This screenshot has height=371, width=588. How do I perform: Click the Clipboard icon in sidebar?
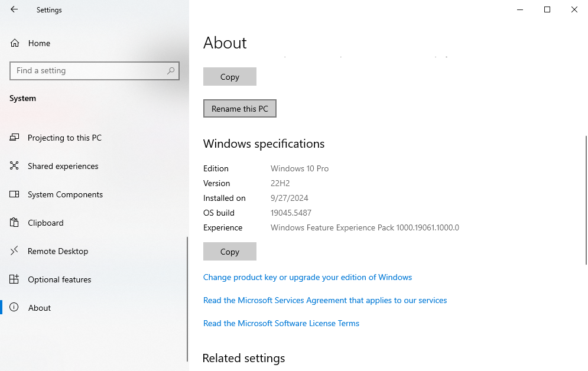click(x=14, y=222)
